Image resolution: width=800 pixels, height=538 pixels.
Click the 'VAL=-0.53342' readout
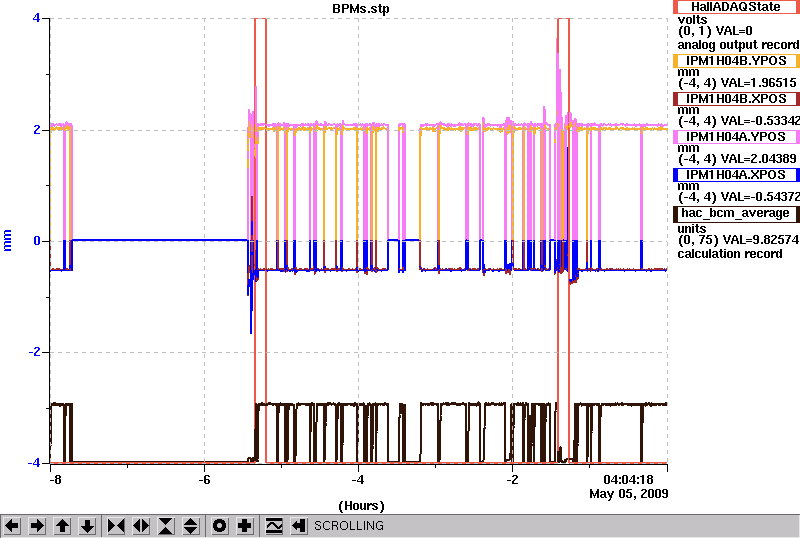tap(758, 121)
